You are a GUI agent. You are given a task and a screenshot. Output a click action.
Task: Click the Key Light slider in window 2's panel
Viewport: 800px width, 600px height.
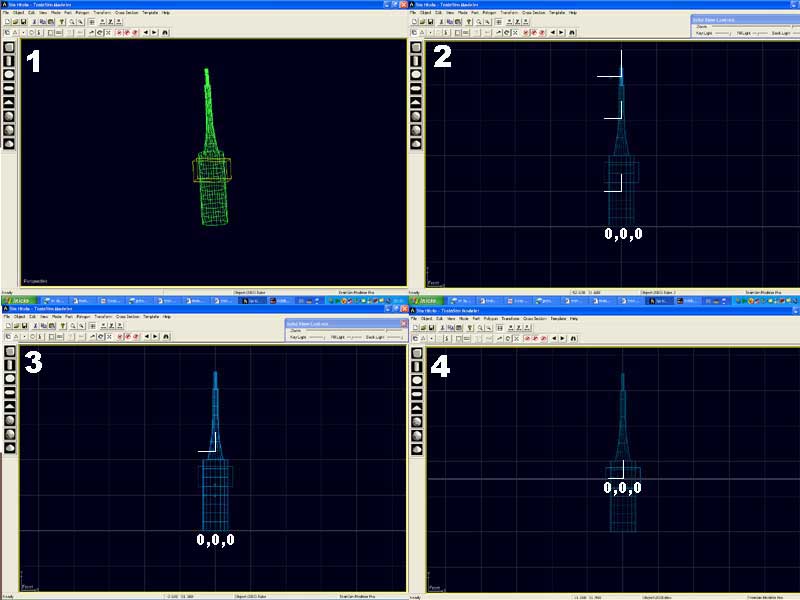(724, 34)
